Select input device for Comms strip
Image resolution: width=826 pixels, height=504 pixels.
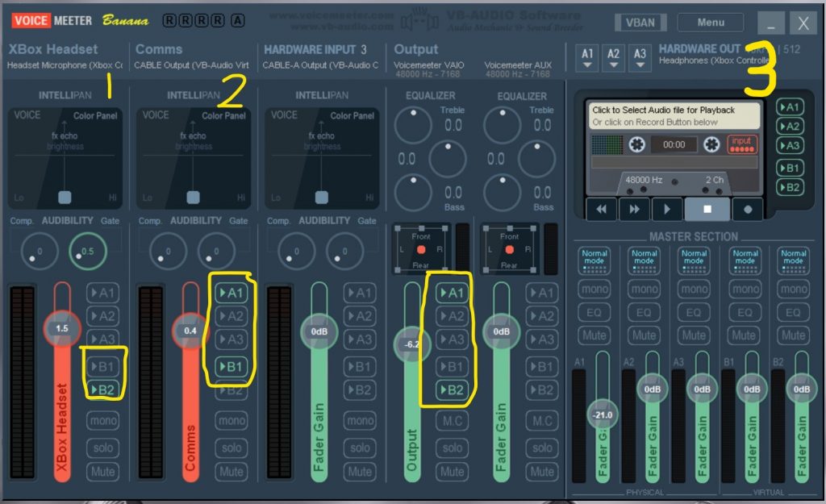click(191, 65)
